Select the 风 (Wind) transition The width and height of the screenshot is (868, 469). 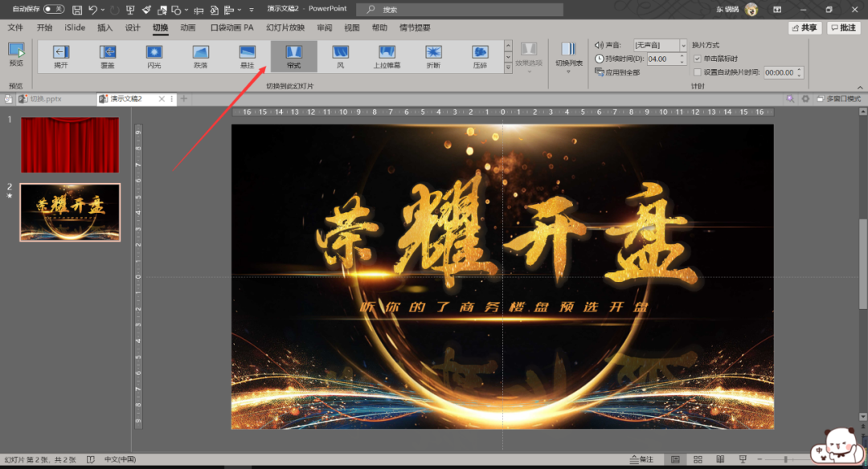coord(340,55)
